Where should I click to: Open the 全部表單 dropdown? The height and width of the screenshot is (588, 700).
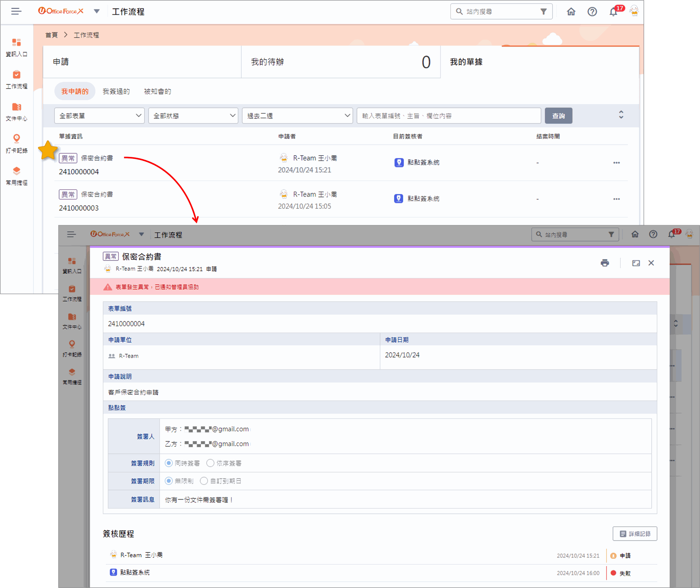(99, 116)
